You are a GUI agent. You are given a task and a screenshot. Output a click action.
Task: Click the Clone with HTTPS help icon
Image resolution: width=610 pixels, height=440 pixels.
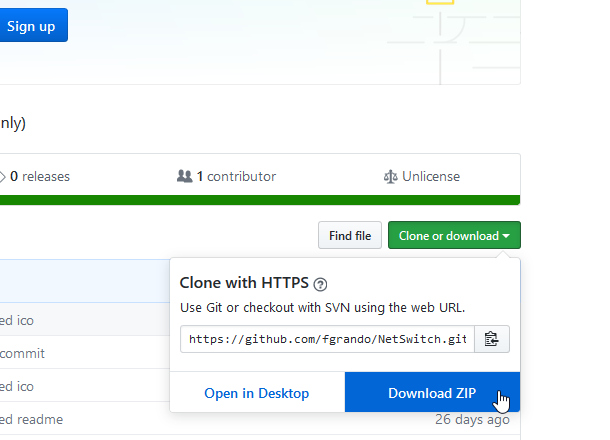[x=320, y=284]
